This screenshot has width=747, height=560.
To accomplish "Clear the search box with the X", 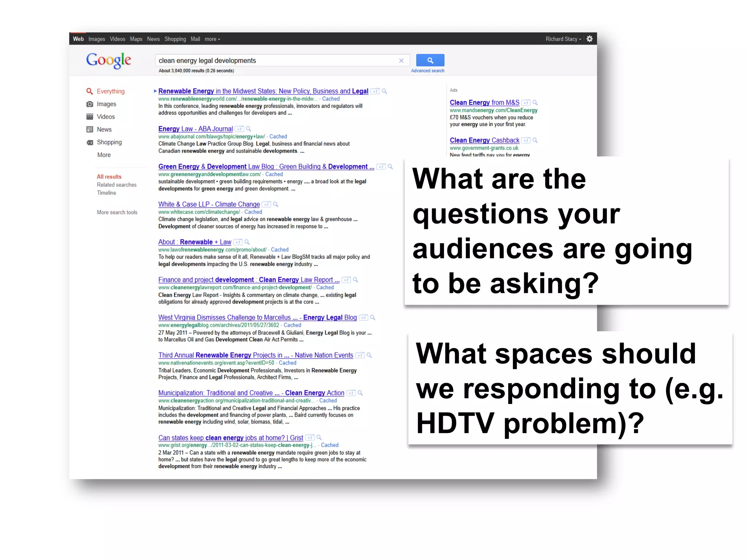I will coord(401,61).
